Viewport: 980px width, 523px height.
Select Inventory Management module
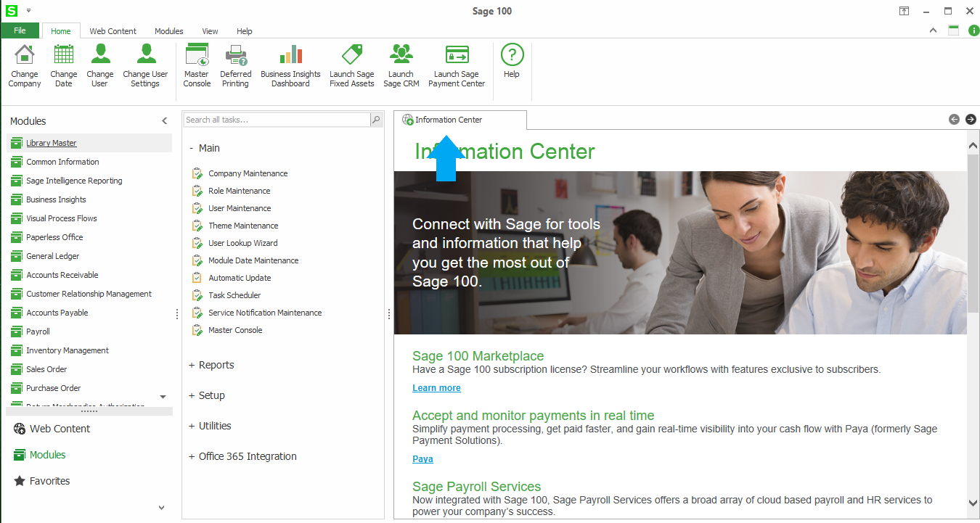coord(68,350)
